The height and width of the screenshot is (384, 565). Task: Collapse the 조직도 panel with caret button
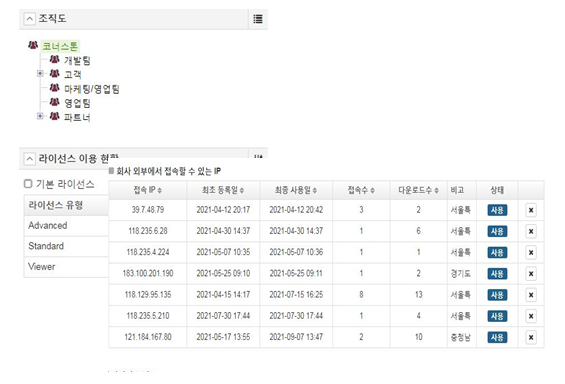tap(30, 19)
